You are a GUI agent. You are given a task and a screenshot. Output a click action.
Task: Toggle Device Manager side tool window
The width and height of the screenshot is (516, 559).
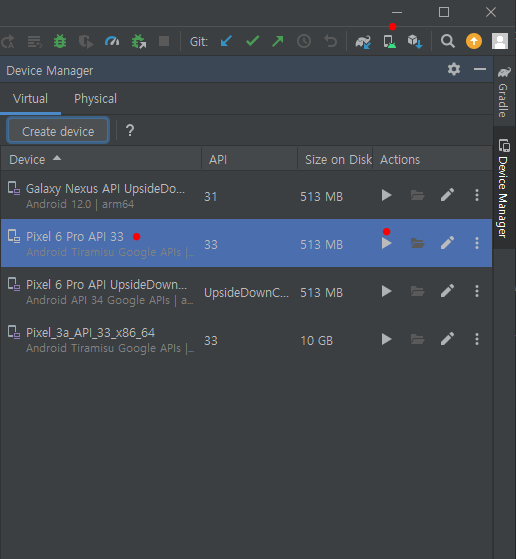pos(504,188)
